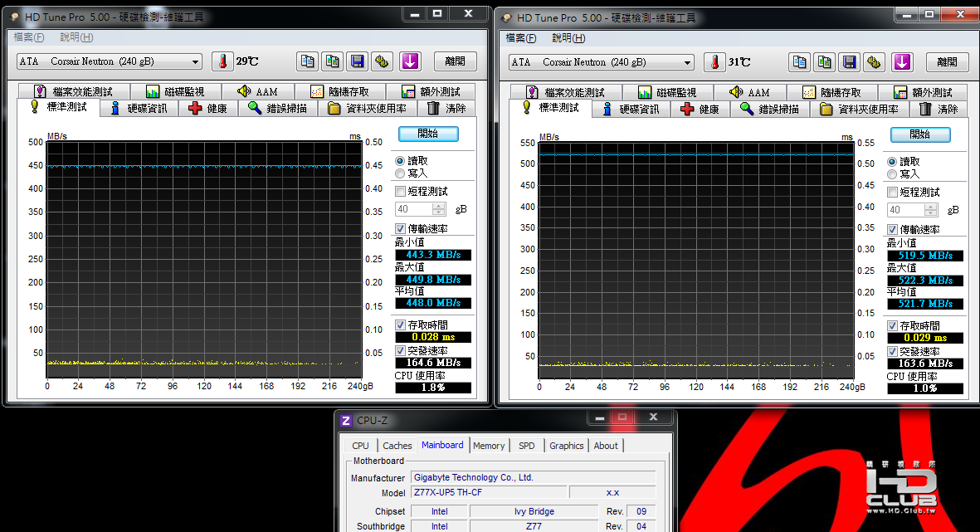Select 讀取 radio button in left HD Tune window
The width and height of the screenshot is (980, 532).
(x=400, y=161)
